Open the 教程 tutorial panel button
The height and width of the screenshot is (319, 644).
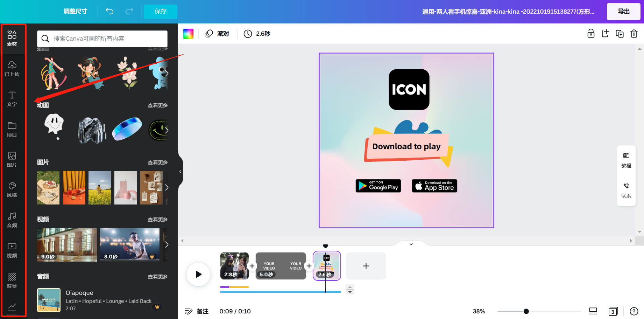tap(626, 160)
